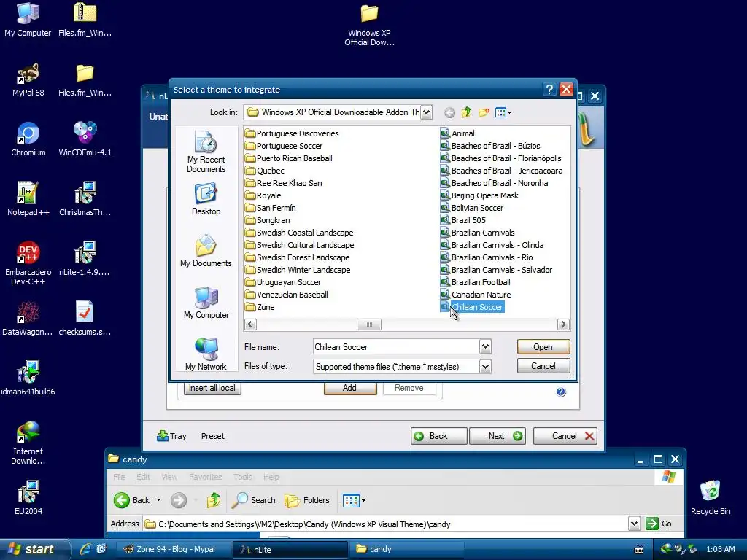The image size is (747, 560).
Task: Click nLite Next button
Action: coord(498,436)
